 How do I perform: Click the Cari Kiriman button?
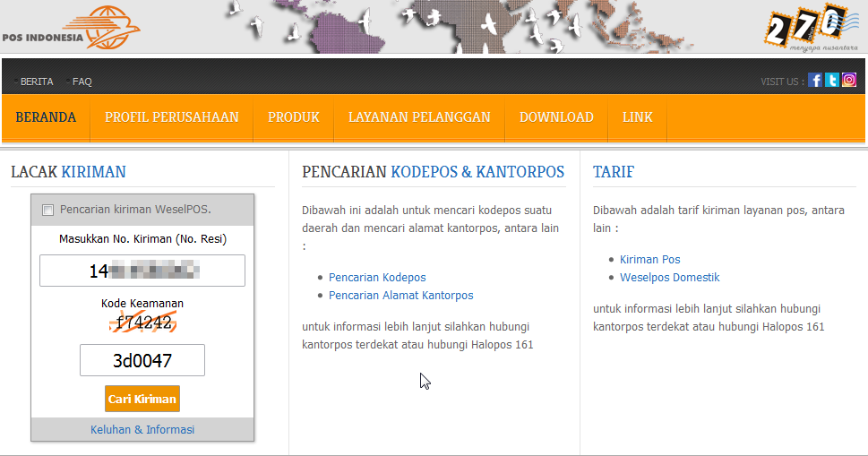[x=142, y=399]
